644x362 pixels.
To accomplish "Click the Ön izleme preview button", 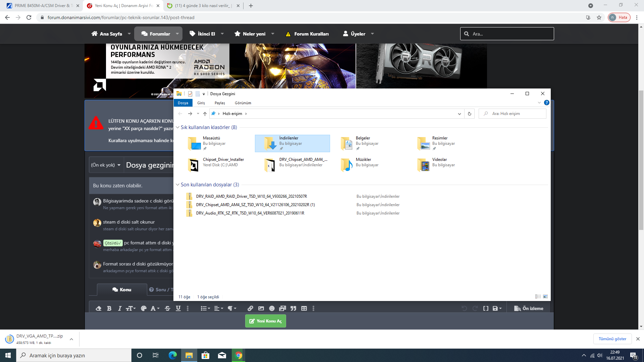I will (529, 308).
